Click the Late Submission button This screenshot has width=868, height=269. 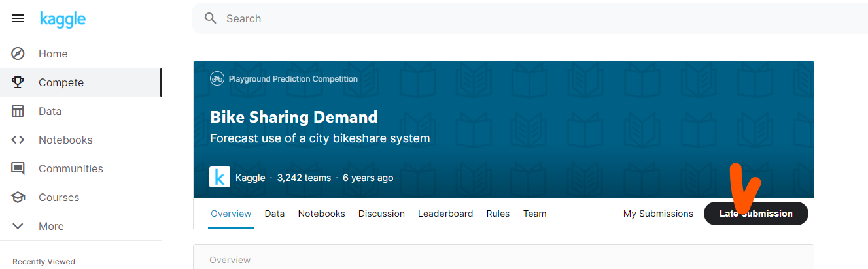[755, 214]
